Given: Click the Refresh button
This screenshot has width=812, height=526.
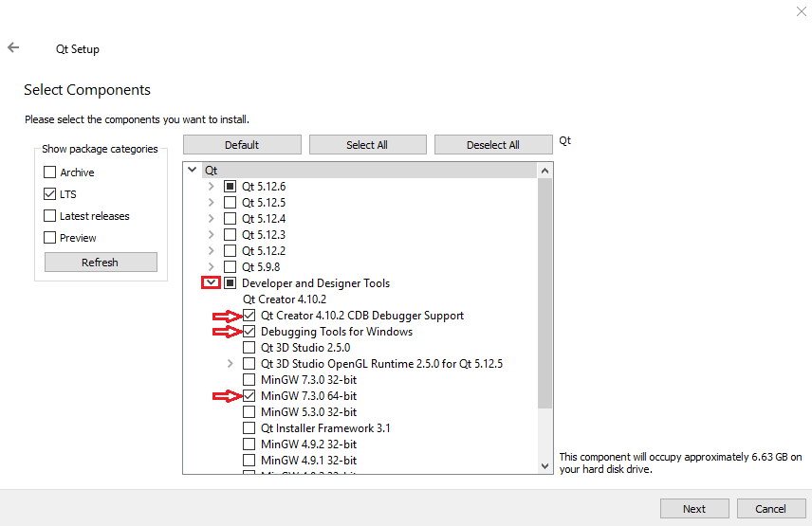Looking at the screenshot, I should 101,263.
